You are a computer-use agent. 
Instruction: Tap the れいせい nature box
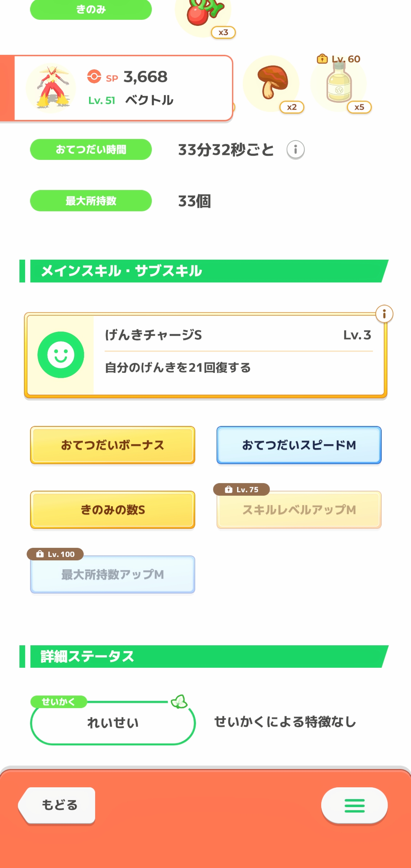click(x=113, y=722)
